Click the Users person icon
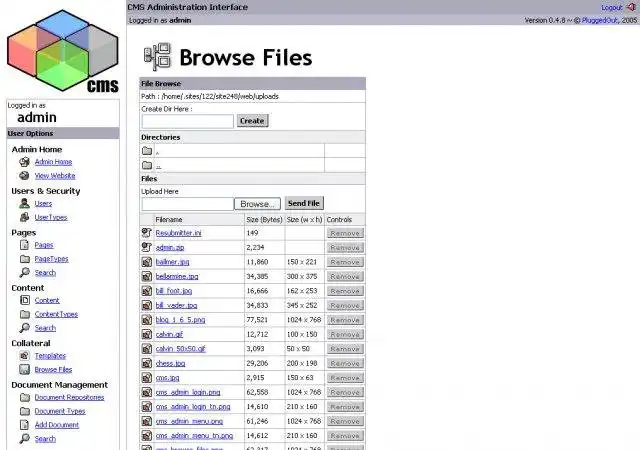Screen dimensions: 640x450 pos(24,203)
